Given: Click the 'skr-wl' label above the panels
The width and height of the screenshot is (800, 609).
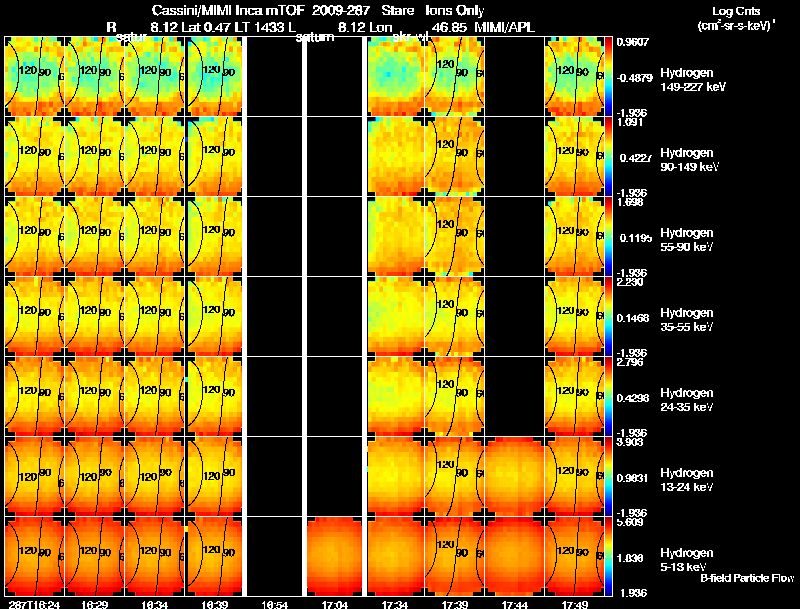Looking at the screenshot, I should pyautogui.click(x=409, y=37).
